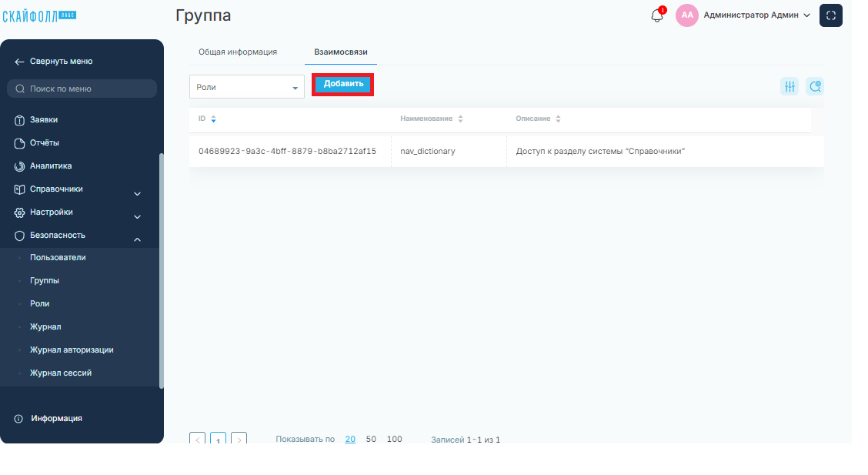Sort table by ID column

[214, 119]
